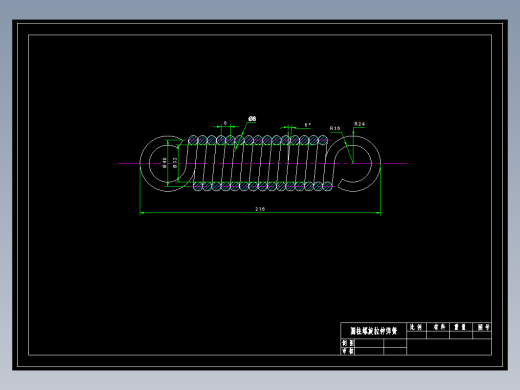
Task: Select the left hook loop of the spring
Action: (167, 163)
